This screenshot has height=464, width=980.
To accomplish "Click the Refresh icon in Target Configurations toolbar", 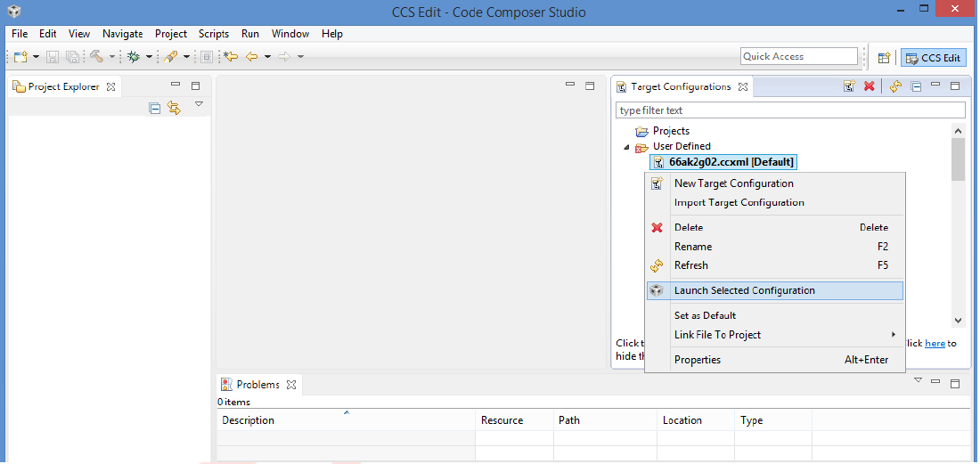I will 895,86.
